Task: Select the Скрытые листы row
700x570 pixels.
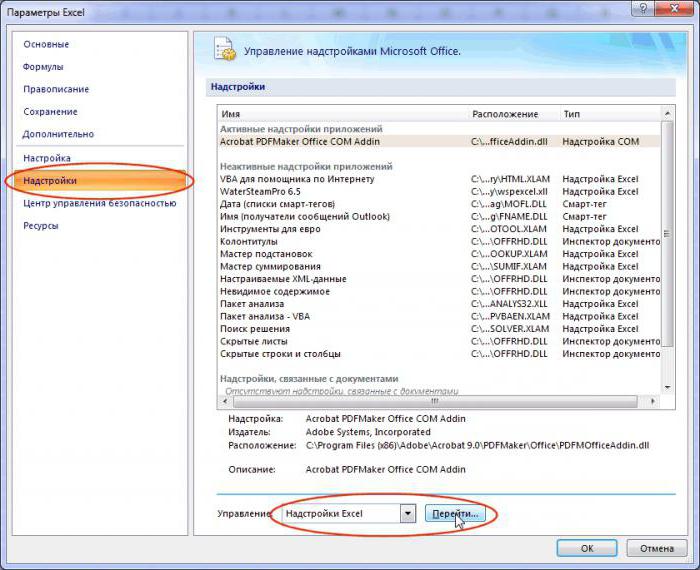Action: pos(439,341)
